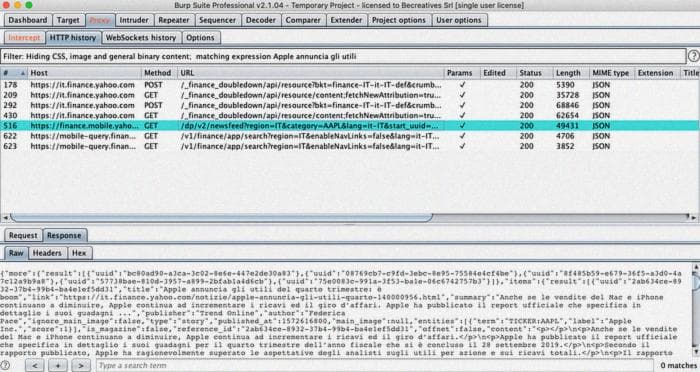The width and height of the screenshot is (700, 372).
Task: Select history row 623
Action: pyautogui.click(x=349, y=146)
